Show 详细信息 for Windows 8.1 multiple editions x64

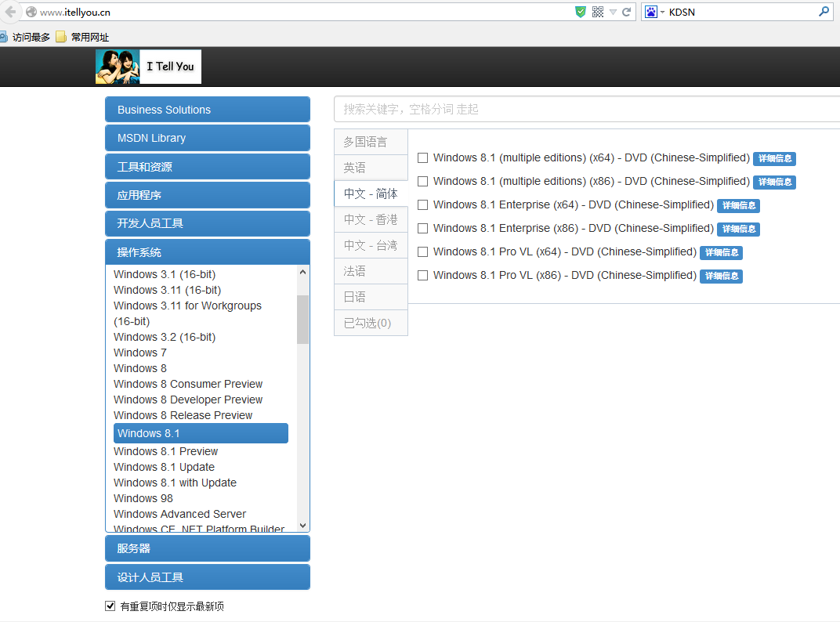point(774,158)
